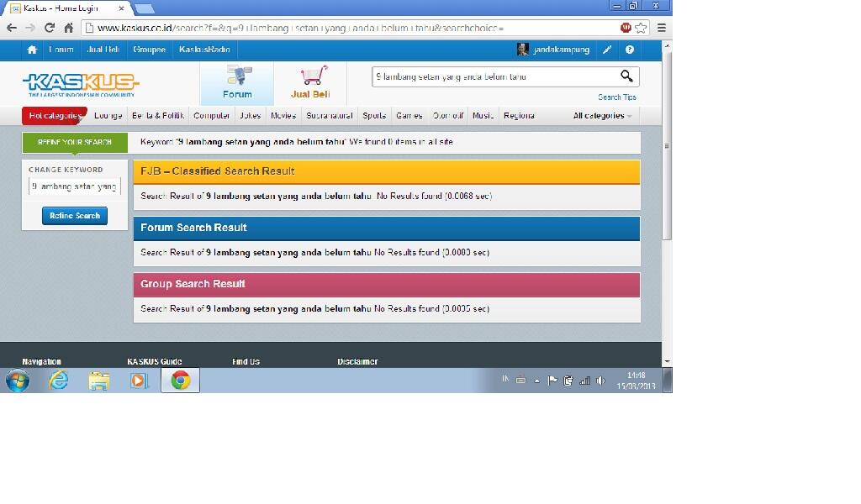
Task: Open the help question mark icon
Action: (x=629, y=50)
